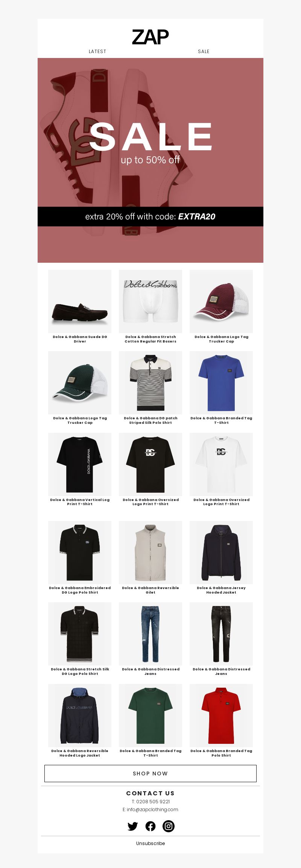Open the Instagram icon in footer
Image resolution: width=301 pixels, height=868 pixels.
(169, 826)
